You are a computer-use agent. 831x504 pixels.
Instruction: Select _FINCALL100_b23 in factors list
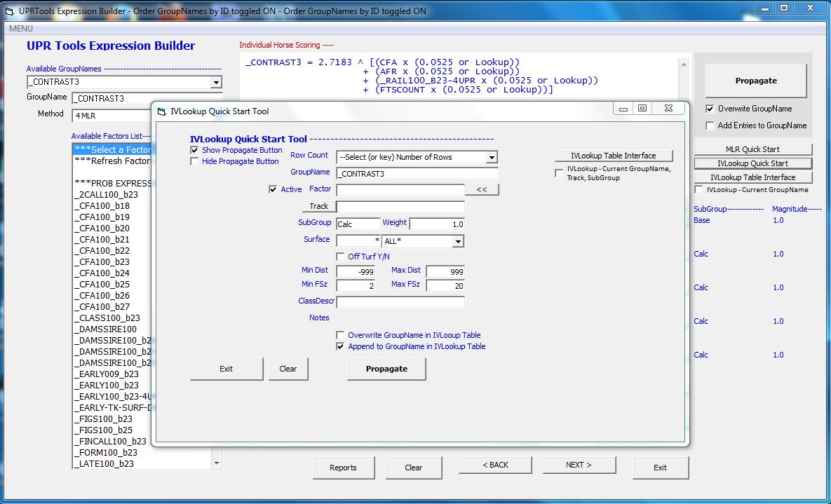[x=112, y=442]
